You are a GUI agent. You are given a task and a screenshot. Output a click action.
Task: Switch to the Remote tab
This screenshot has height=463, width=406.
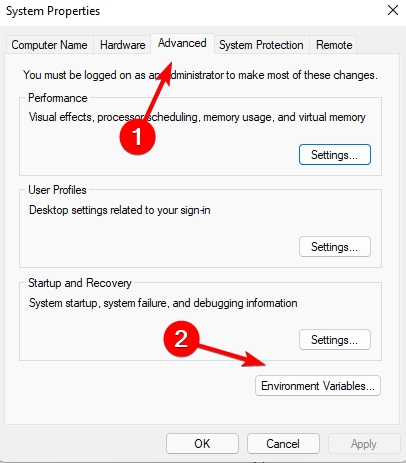coord(334,45)
